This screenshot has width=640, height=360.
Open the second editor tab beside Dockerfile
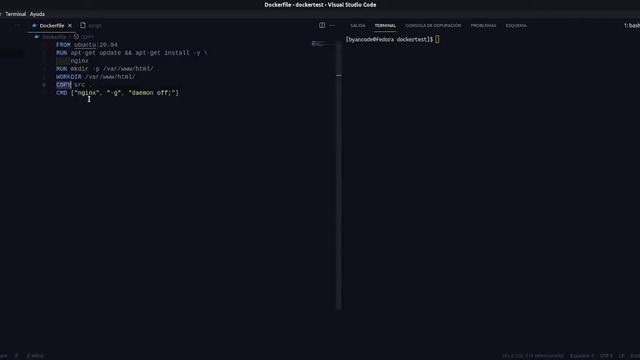[x=91, y=25]
